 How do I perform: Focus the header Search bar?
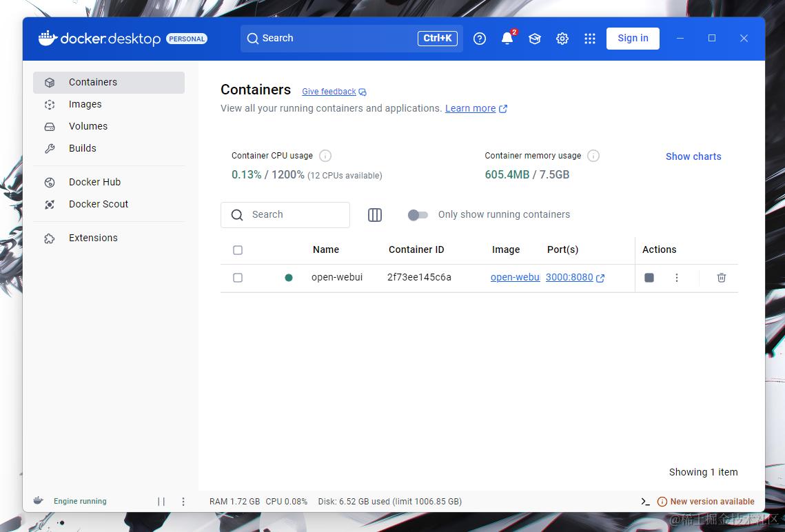click(x=351, y=39)
